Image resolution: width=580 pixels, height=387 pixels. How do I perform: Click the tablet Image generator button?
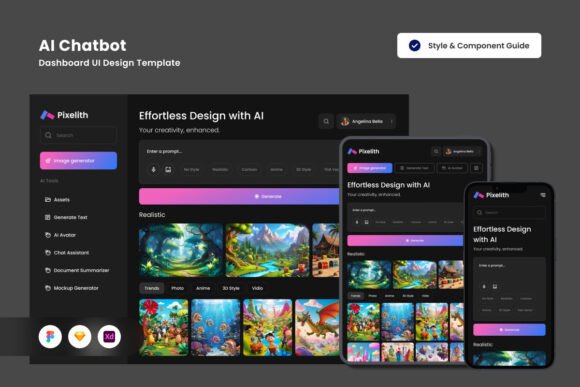click(370, 168)
